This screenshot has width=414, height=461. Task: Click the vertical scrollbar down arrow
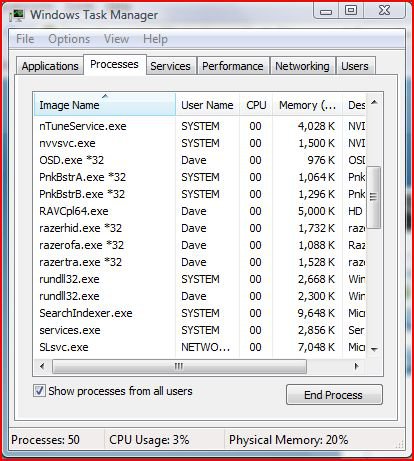coord(374,349)
